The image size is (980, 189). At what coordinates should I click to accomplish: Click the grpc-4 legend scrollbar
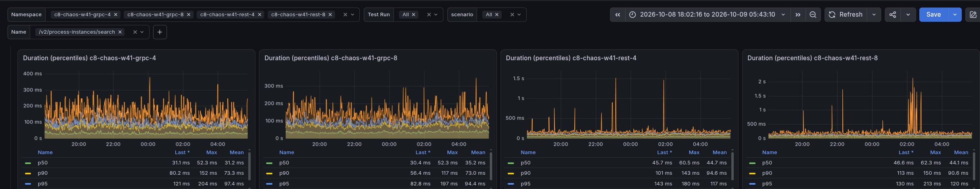pyautogui.click(x=249, y=166)
